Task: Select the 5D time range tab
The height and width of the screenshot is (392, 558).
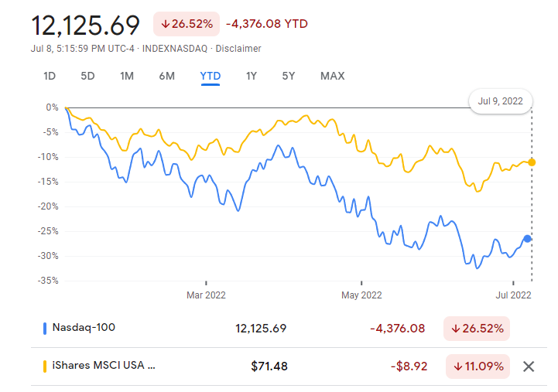Action: [x=87, y=76]
